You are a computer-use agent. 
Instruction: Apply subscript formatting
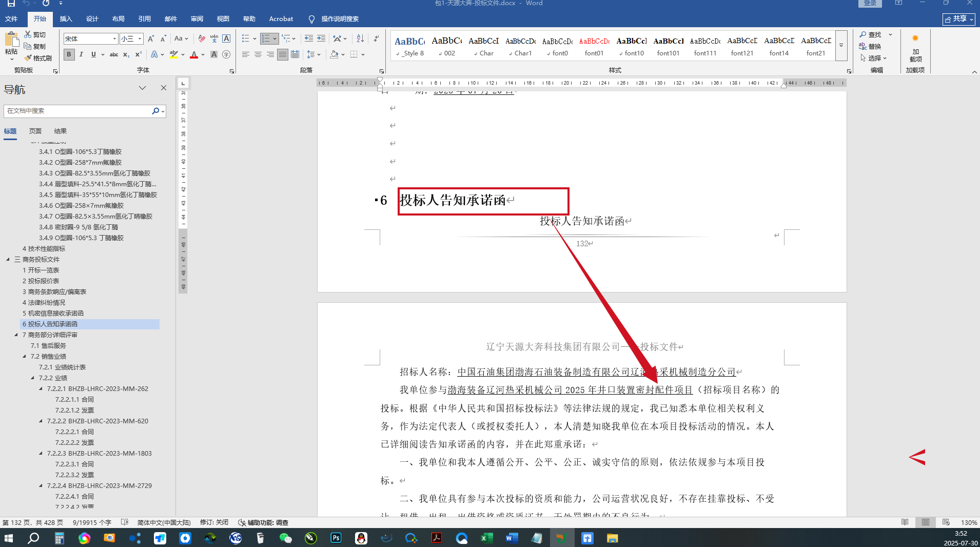point(126,54)
